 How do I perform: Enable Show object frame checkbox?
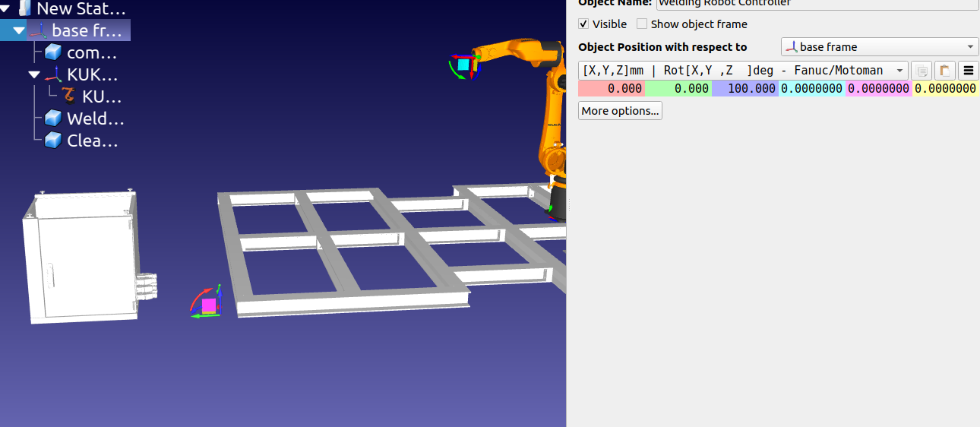(642, 24)
